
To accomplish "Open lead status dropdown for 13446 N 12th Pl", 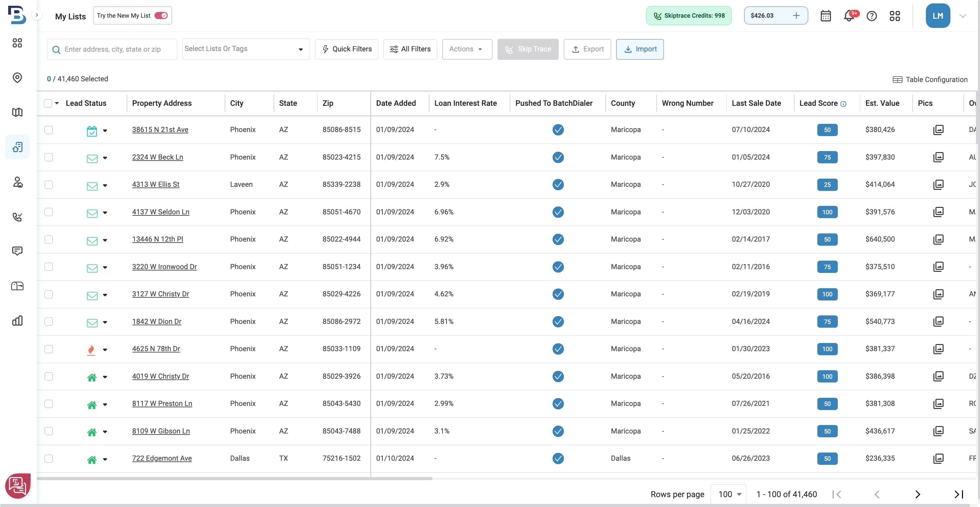I will (105, 240).
